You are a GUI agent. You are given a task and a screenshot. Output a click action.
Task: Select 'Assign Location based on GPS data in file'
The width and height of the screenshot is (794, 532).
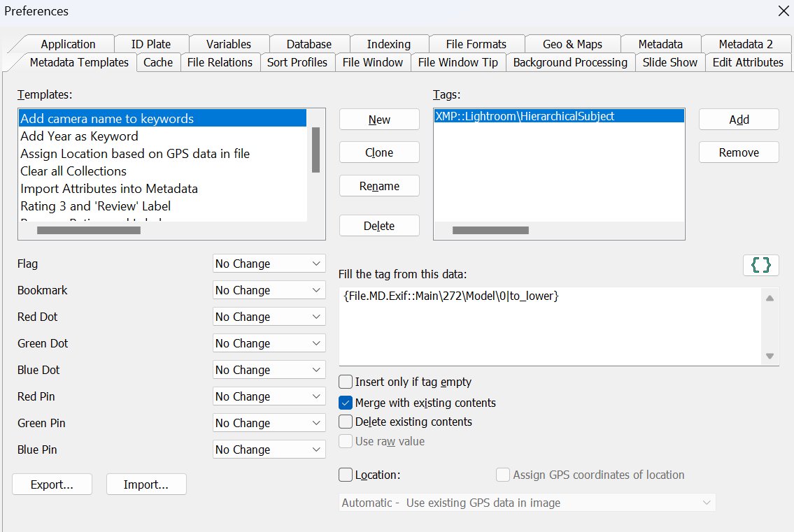pos(162,153)
